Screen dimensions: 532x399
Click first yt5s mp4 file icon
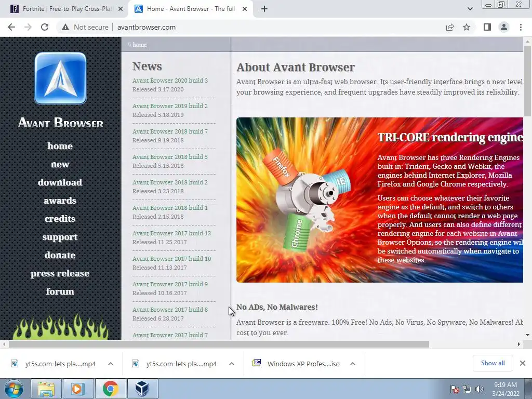tap(15, 363)
